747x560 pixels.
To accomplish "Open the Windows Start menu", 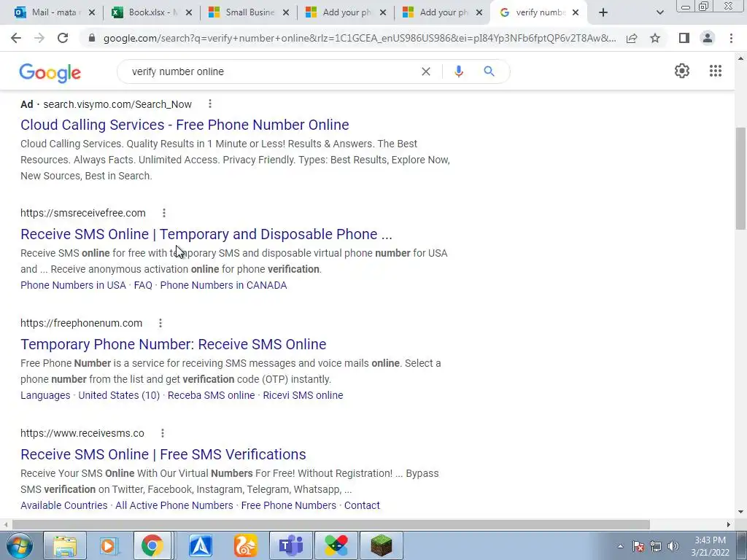I will (x=20, y=545).
